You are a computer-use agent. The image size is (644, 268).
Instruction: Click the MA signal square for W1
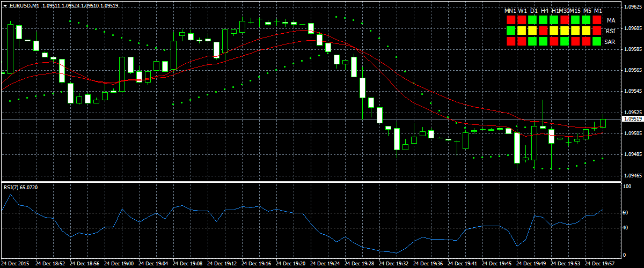click(522, 20)
